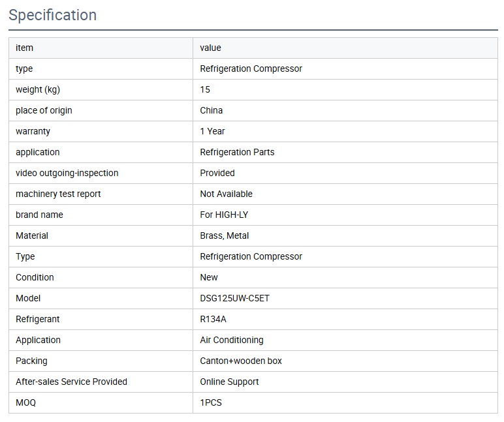Click the Refrigeration Parts application value

pyautogui.click(x=237, y=152)
